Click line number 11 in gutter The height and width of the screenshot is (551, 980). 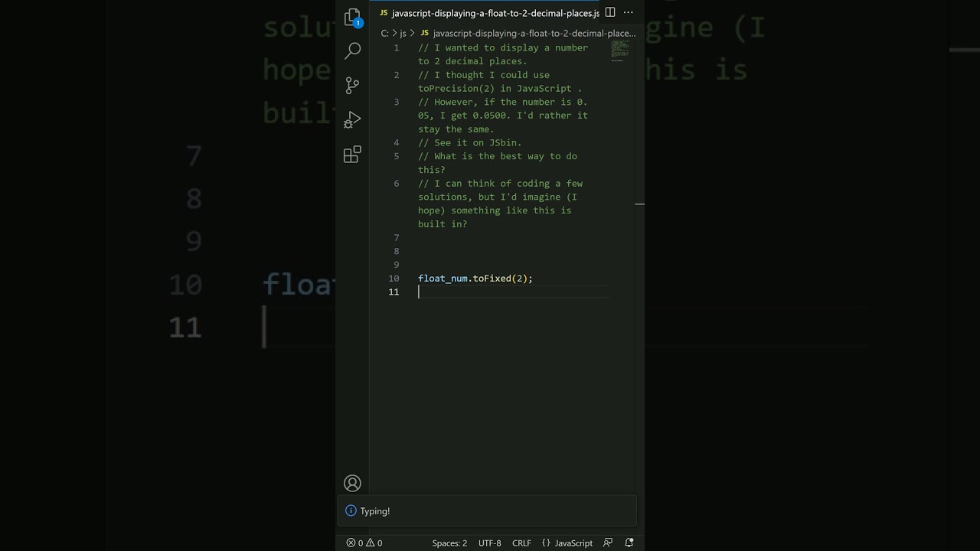[x=394, y=292]
